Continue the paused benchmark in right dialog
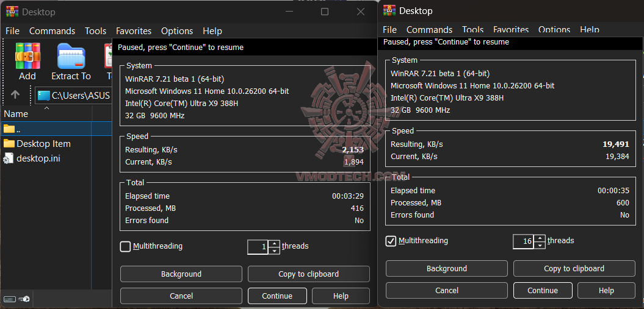The width and height of the screenshot is (644, 309). [x=543, y=291]
